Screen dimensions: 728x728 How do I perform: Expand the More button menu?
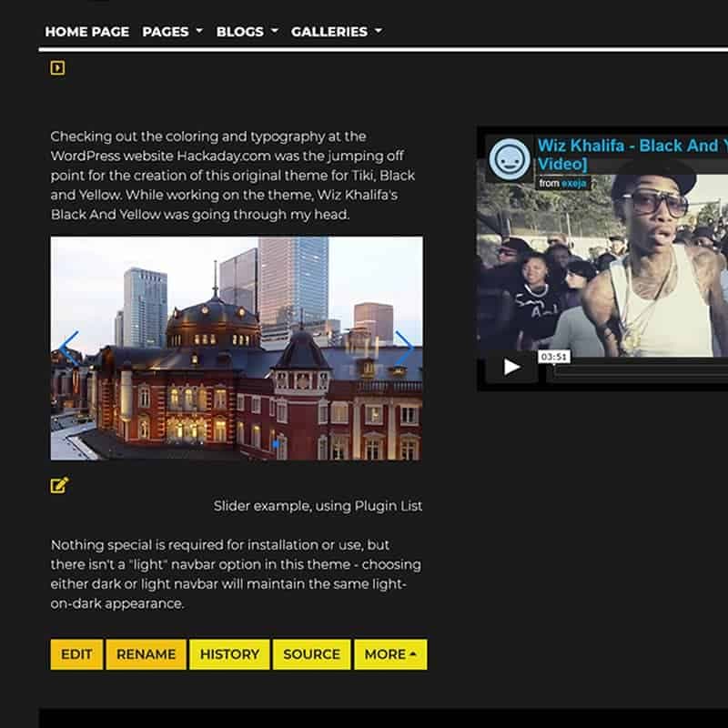click(390, 654)
